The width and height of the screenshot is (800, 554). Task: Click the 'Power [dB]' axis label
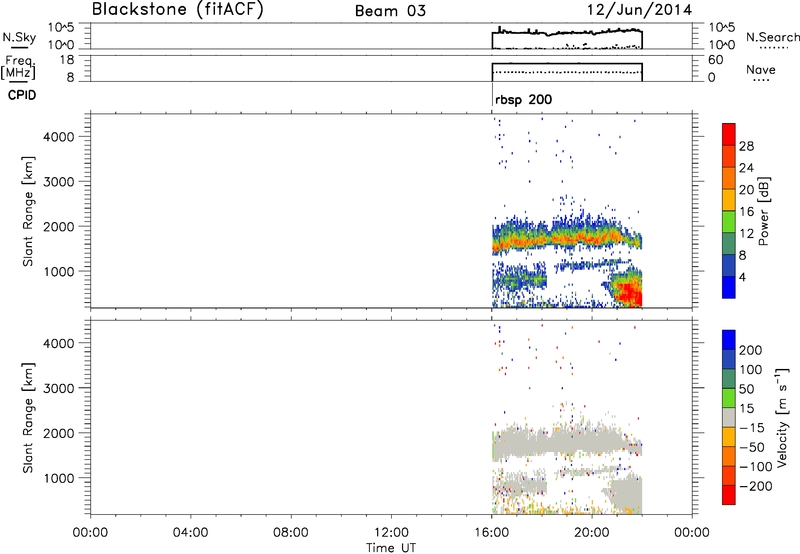pyautogui.click(x=763, y=211)
